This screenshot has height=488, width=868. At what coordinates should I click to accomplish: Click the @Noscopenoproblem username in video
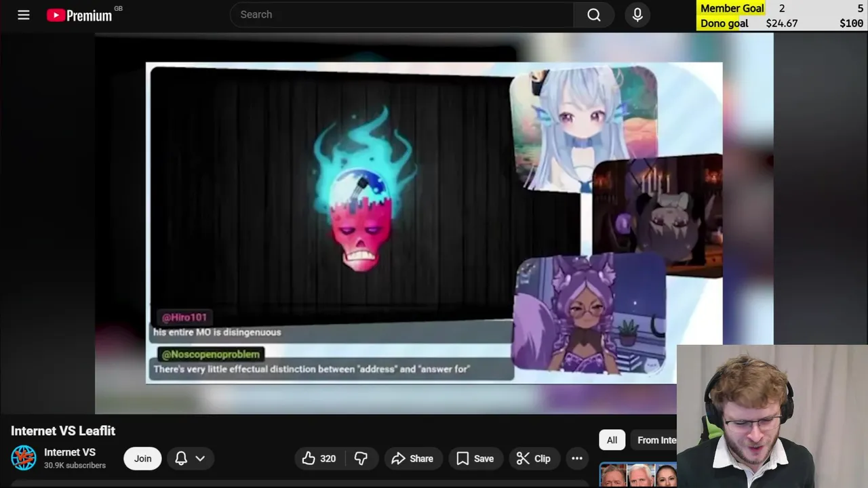coord(211,354)
